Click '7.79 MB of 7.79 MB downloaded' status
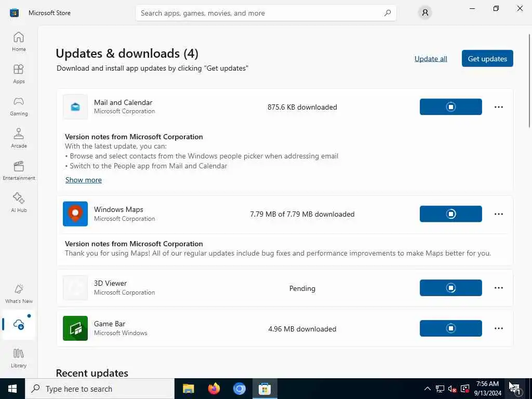Screen dimensions: 532x399 302,214
